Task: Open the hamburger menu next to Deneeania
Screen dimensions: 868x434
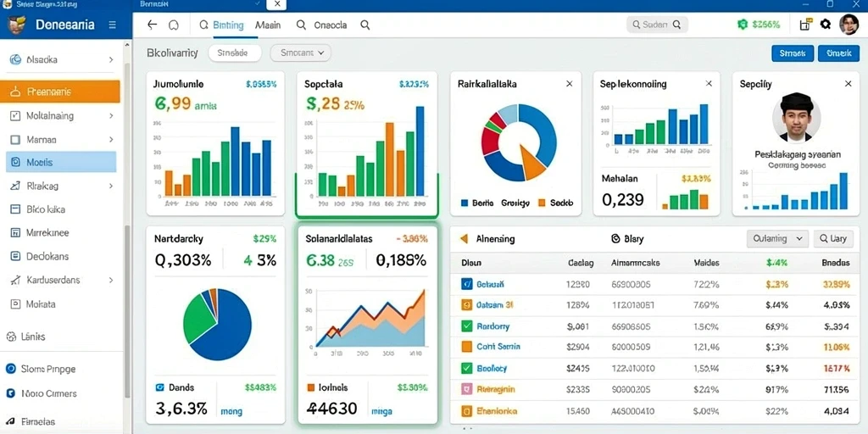Action: 113,25
